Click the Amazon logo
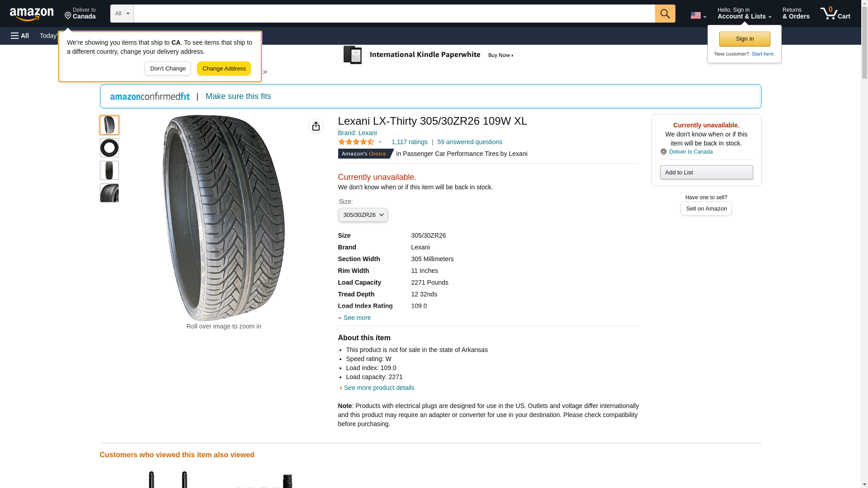The height and width of the screenshot is (488, 868). click(x=32, y=14)
